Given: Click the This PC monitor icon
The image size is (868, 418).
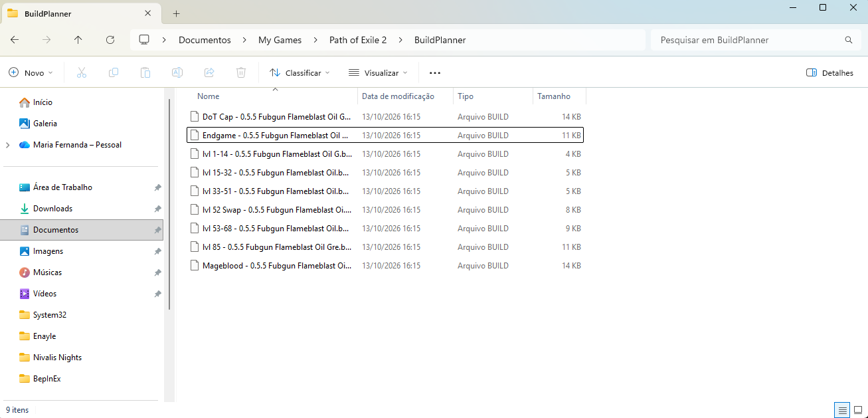Looking at the screenshot, I should (144, 40).
